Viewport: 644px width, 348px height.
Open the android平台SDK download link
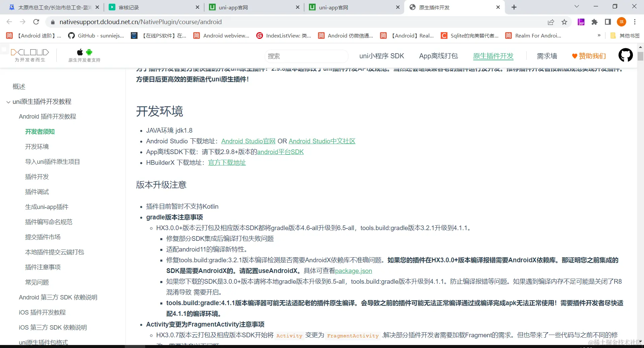(280, 152)
